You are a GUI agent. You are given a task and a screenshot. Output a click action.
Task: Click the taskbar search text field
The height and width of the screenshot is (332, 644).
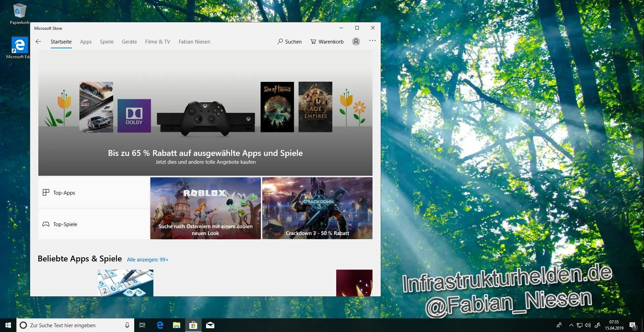pyautogui.click(x=75, y=325)
